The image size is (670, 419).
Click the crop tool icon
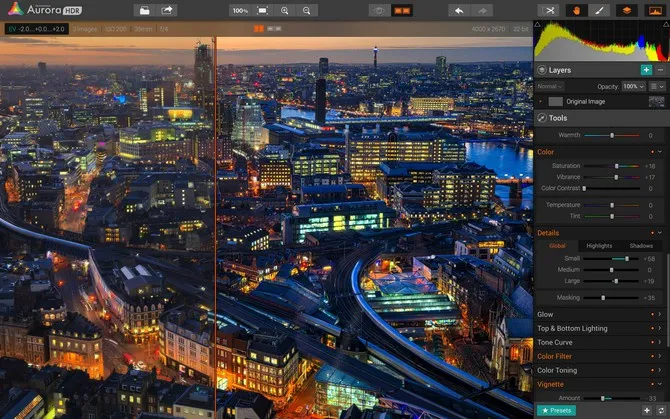(x=549, y=10)
